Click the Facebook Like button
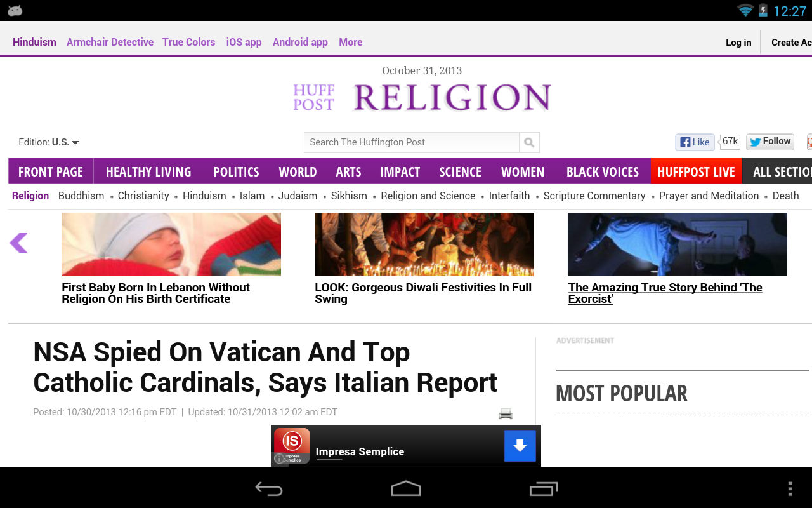Viewport: 812px width, 508px height. 695,142
